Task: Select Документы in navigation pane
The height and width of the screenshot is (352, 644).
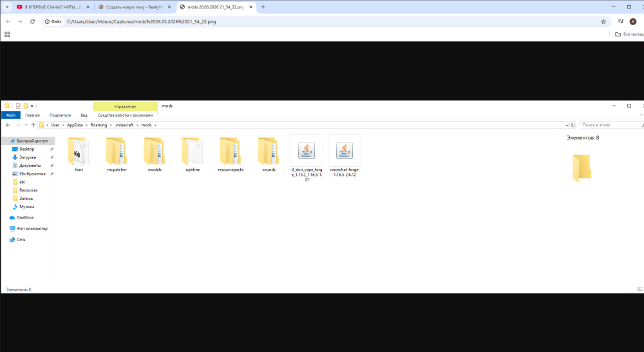Action: (x=30, y=165)
